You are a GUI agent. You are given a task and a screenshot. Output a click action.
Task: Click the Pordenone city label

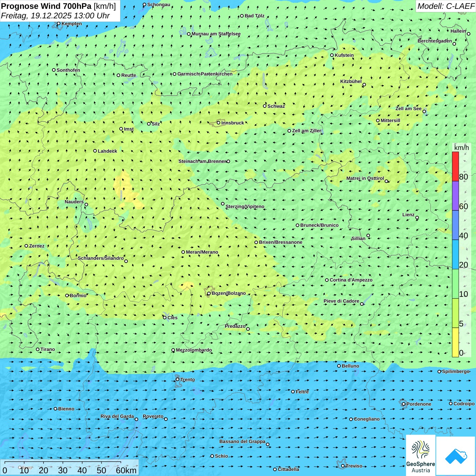coord(419,404)
